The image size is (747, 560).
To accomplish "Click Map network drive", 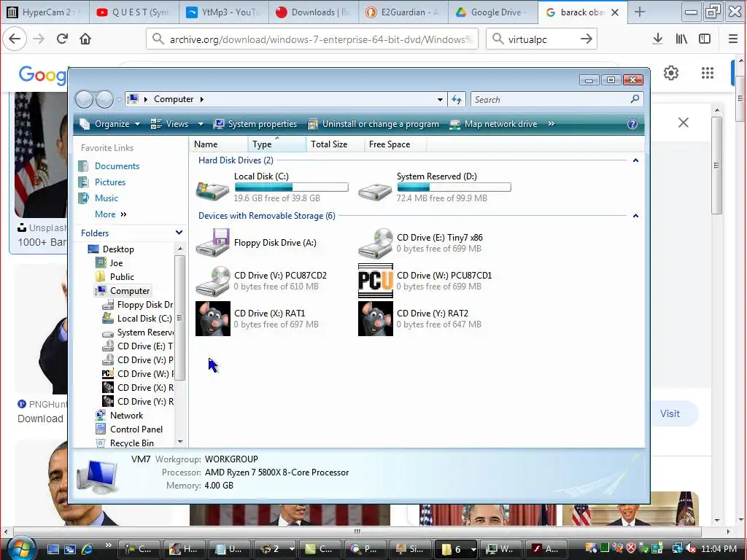I will [x=494, y=124].
